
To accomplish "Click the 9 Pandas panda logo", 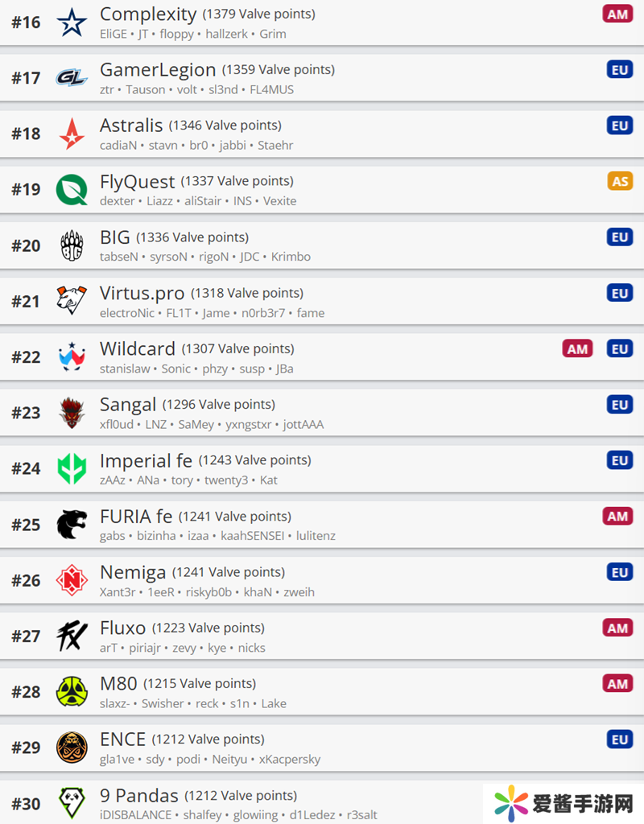I will [72, 803].
